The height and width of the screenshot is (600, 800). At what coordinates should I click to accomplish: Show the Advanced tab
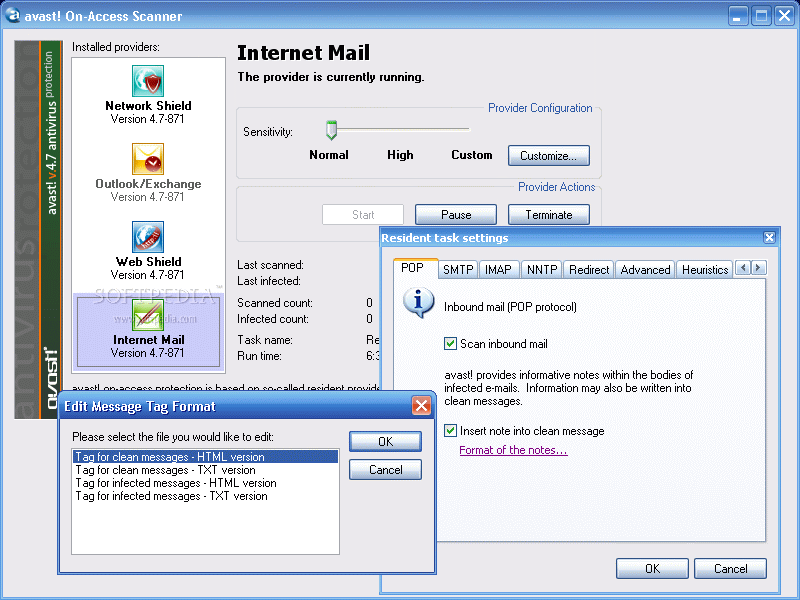click(645, 269)
